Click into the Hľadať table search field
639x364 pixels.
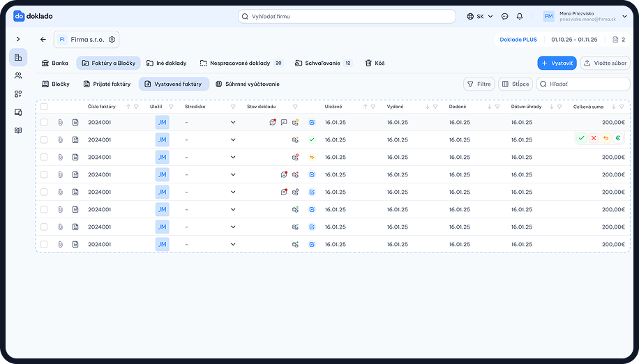click(x=583, y=84)
